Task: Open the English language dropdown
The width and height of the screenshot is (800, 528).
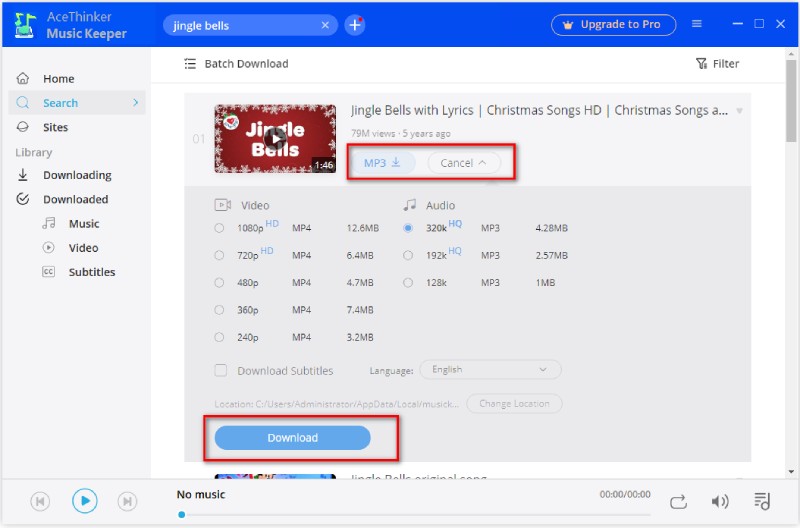Action: click(x=490, y=369)
